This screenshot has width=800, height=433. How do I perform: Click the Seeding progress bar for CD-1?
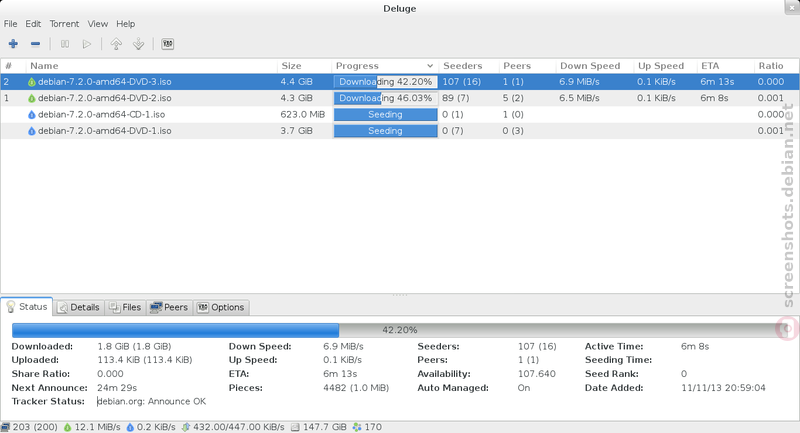click(386, 114)
